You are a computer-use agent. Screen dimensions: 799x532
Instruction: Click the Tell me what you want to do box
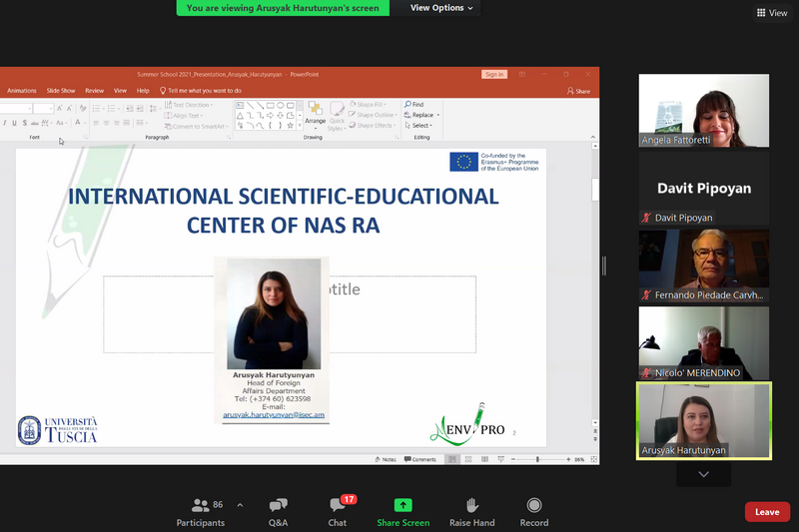tap(201, 91)
